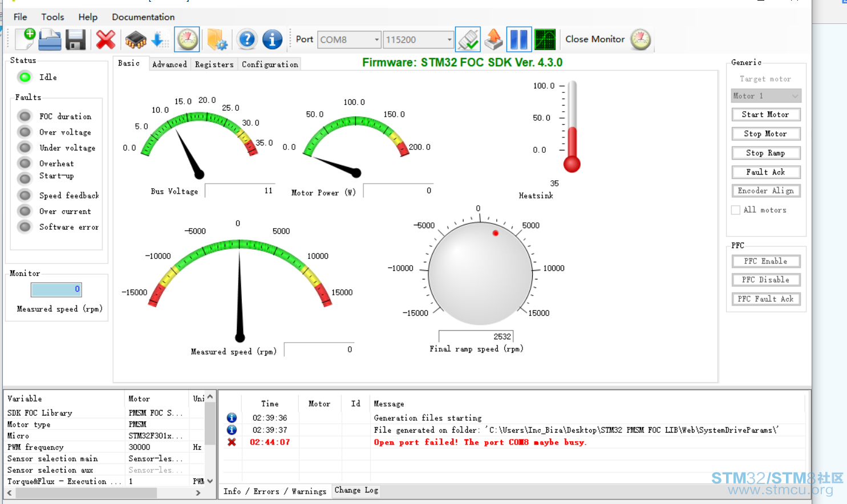Image resolution: width=847 pixels, height=504 pixels.
Task: Click the variable list down scroll arrow
Action: (x=210, y=481)
